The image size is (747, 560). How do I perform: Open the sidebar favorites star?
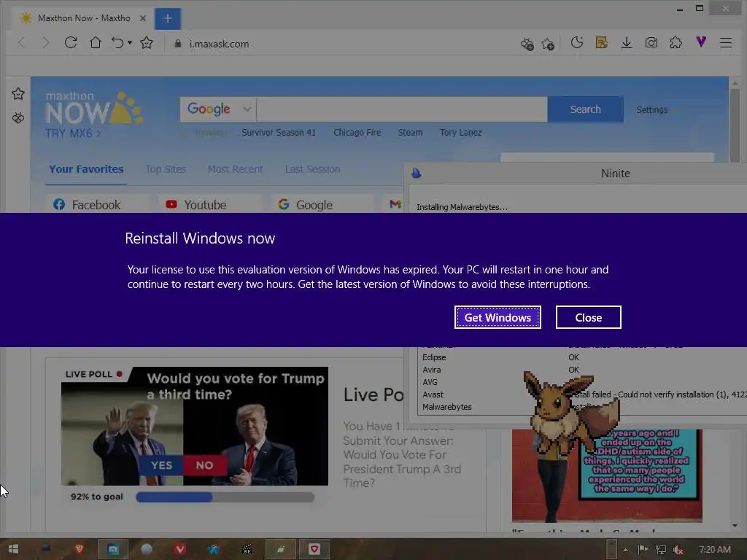(x=18, y=94)
